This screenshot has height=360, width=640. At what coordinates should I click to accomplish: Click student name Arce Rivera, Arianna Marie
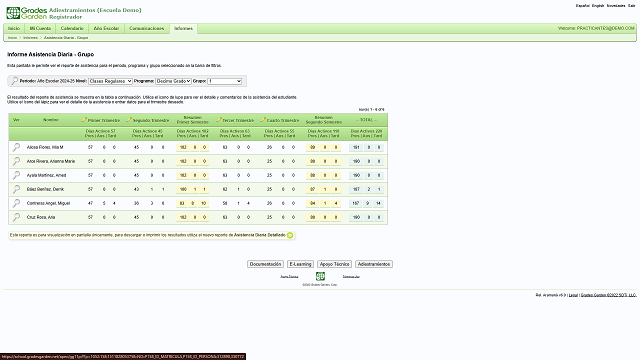[x=51, y=161]
